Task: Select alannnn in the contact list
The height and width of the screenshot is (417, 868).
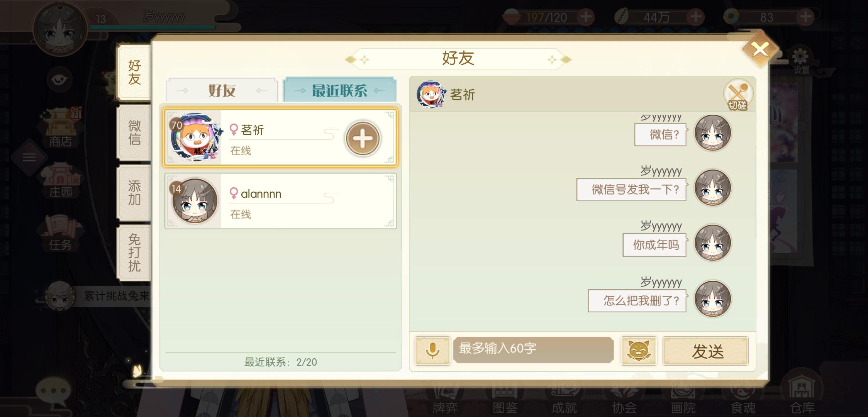Action: 280,201
